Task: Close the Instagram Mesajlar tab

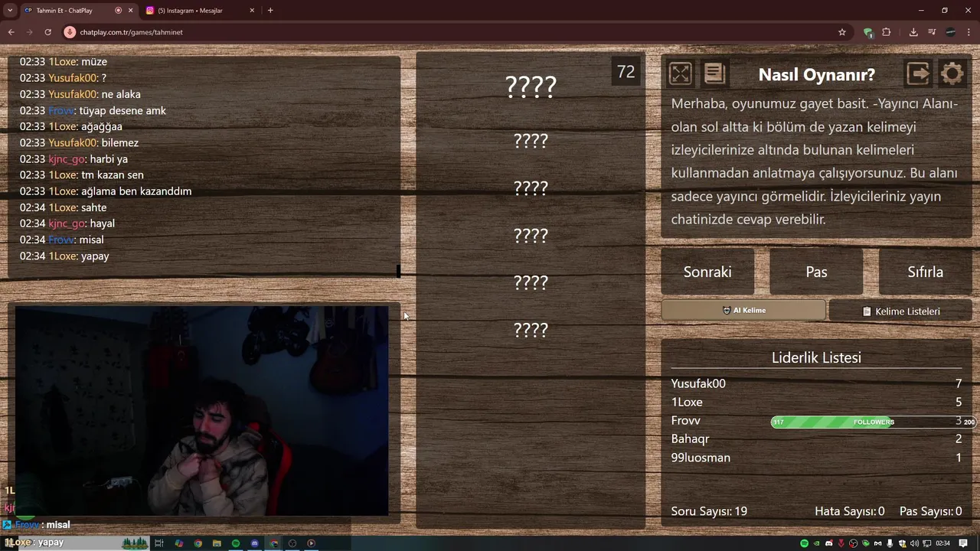Action: tap(253, 10)
